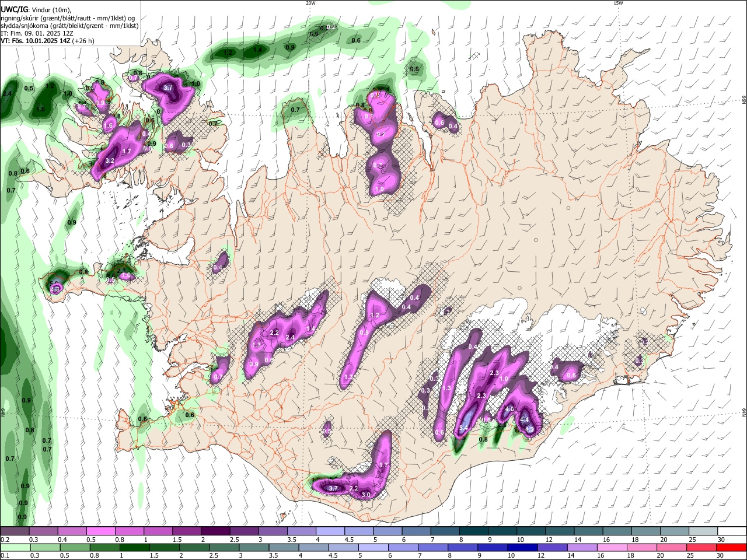The height and width of the screenshot is (560, 747).
Task: Pick top-row swatch between 0.2 and 0.3
Action: (15, 531)
